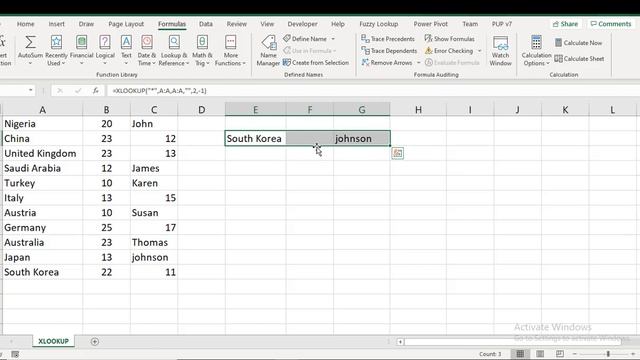Click Create from Selection

(316, 62)
